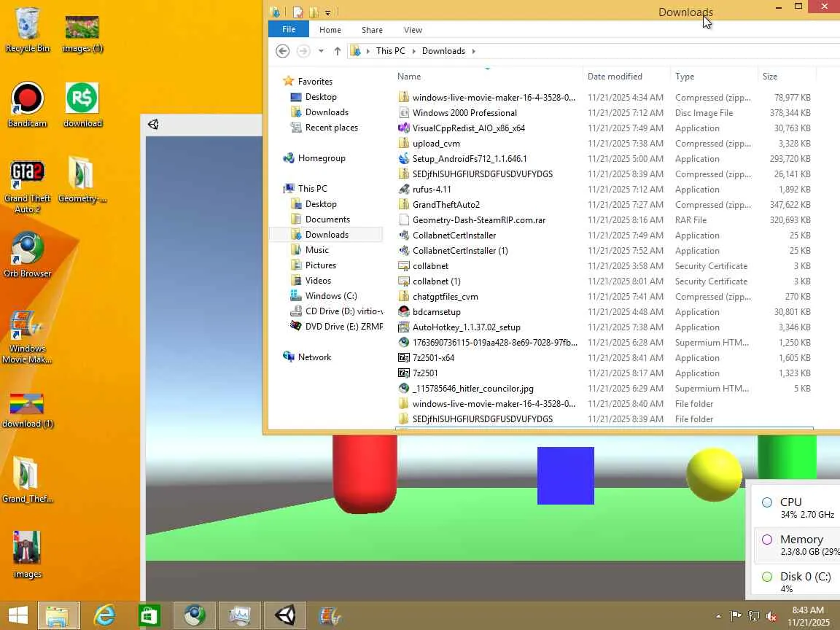This screenshot has height=630, width=840.
Task: Open the images (1) desktop thumbnail
Action: coord(82,32)
